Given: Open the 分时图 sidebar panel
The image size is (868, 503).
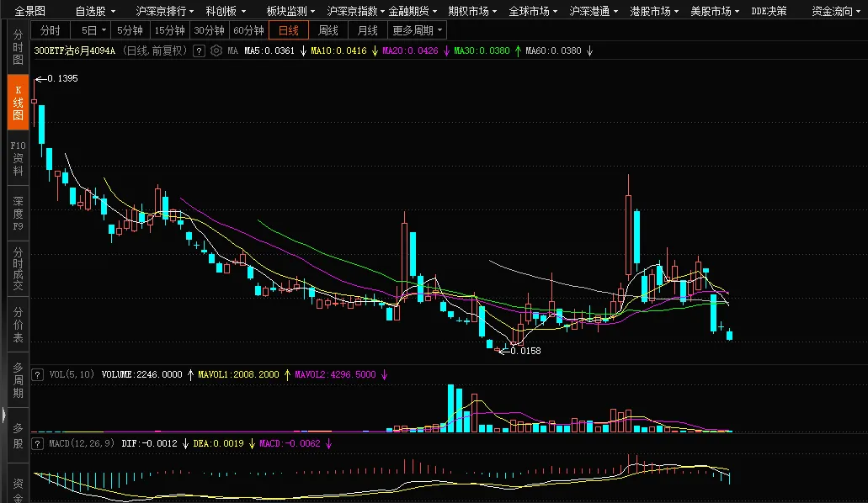Looking at the screenshot, I should 18,47.
